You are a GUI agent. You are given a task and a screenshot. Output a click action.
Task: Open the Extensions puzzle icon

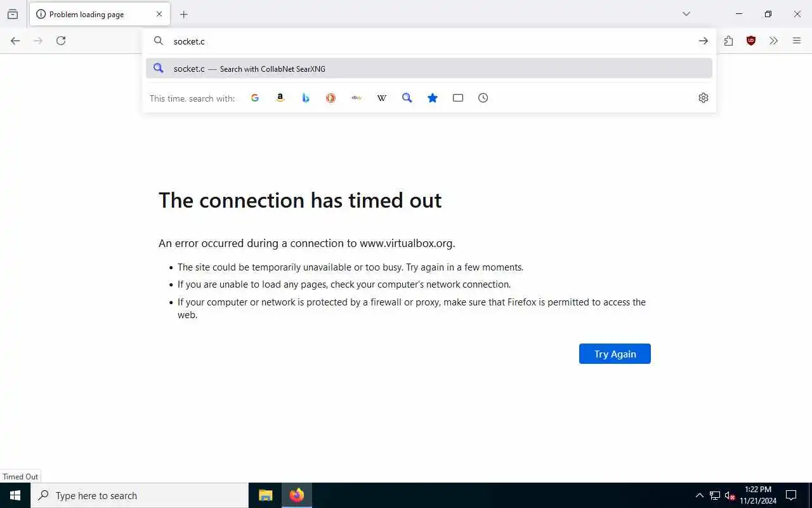pos(728,41)
